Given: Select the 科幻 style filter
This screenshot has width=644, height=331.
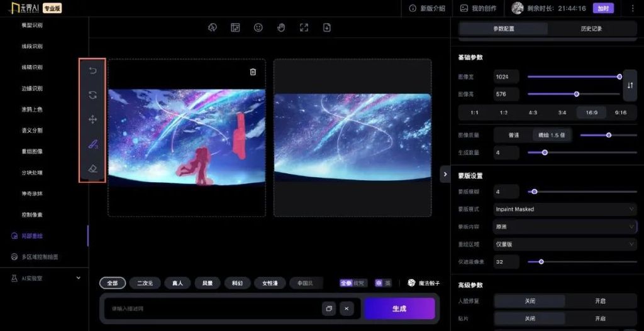Looking at the screenshot, I should click(237, 283).
